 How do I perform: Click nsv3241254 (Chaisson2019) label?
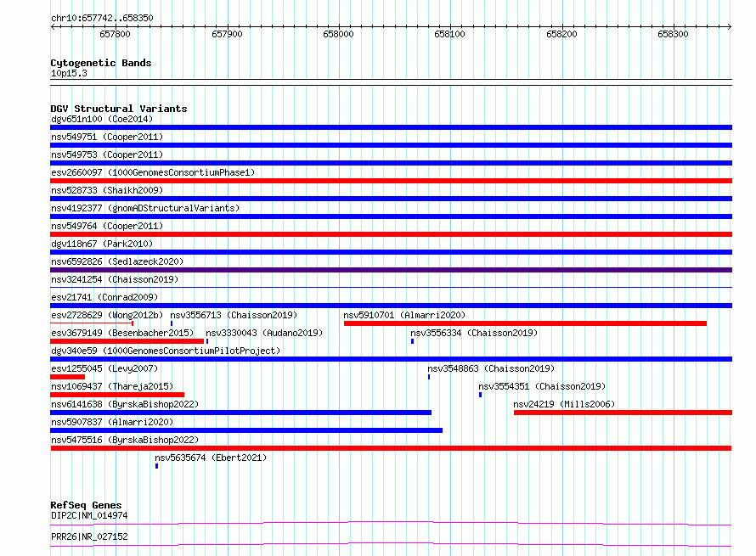(115, 279)
